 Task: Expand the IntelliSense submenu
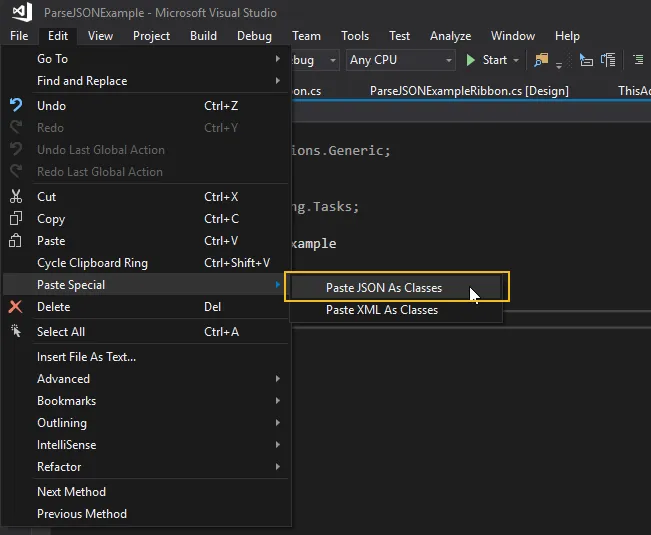145,445
